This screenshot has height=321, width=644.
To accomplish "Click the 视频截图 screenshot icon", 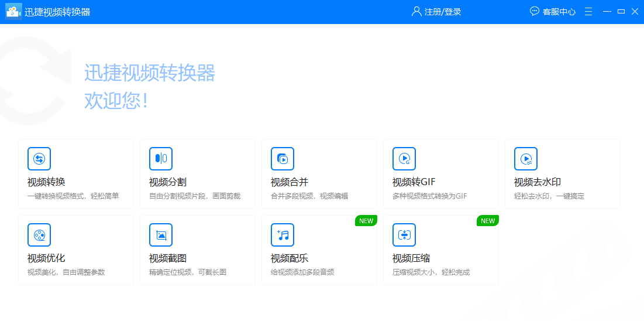I will point(161,235).
